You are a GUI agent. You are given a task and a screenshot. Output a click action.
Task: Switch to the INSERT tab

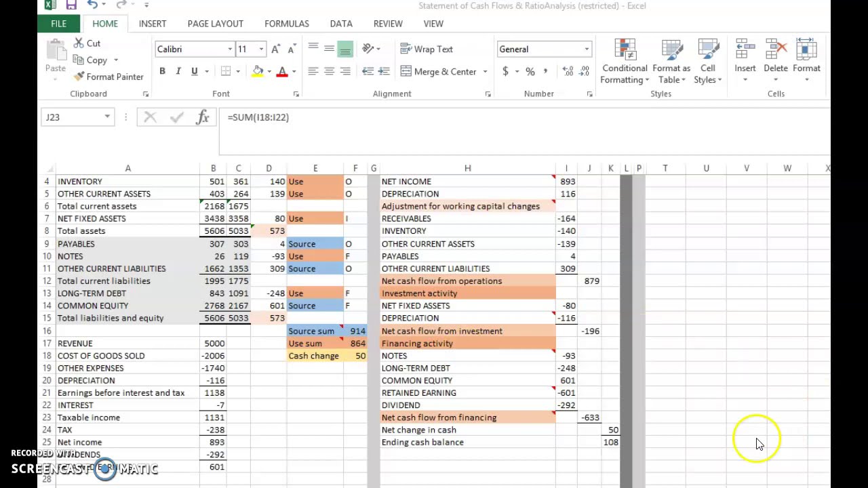click(153, 24)
